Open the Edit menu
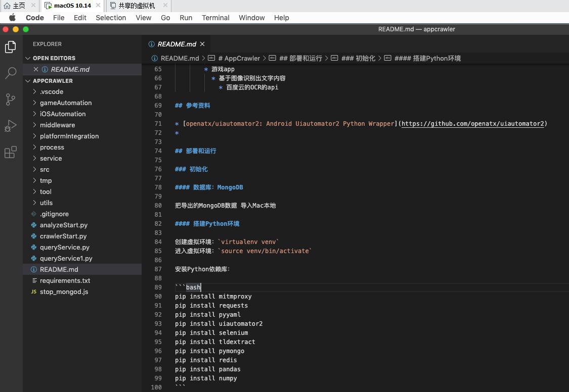This screenshot has height=392, width=569. click(80, 18)
